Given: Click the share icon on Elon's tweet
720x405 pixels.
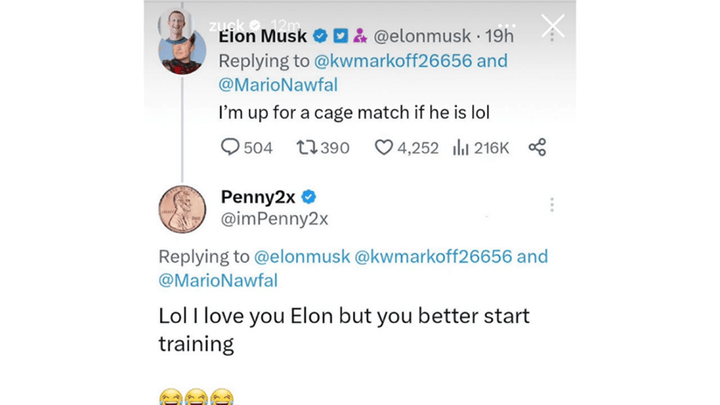Looking at the screenshot, I should pyautogui.click(x=537, y=147).
